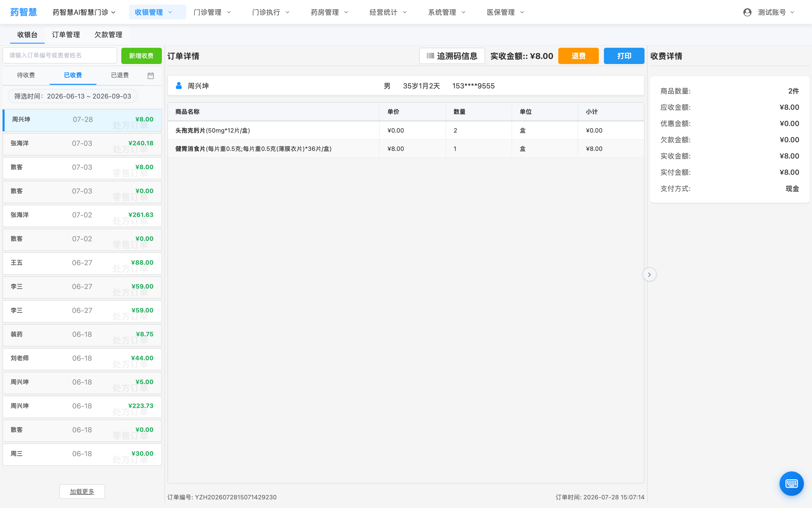Select the 散客 07-03 ¥8.00 order

(x=82, y=168)
